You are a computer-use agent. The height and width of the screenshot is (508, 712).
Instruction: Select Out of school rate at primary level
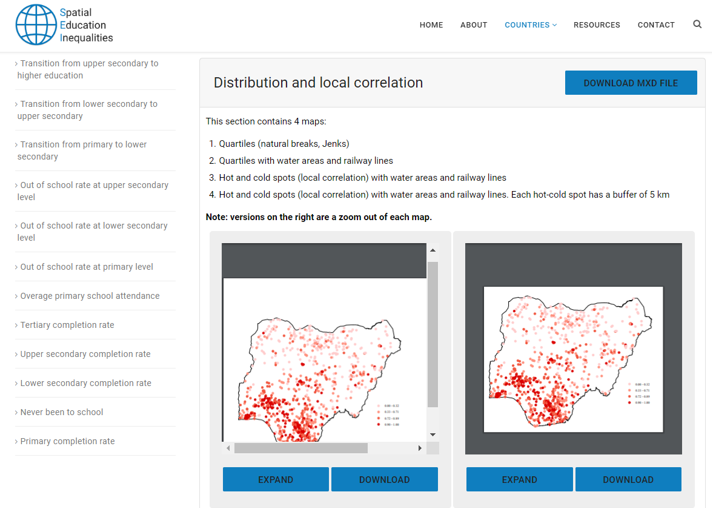[x=87, y=267]
